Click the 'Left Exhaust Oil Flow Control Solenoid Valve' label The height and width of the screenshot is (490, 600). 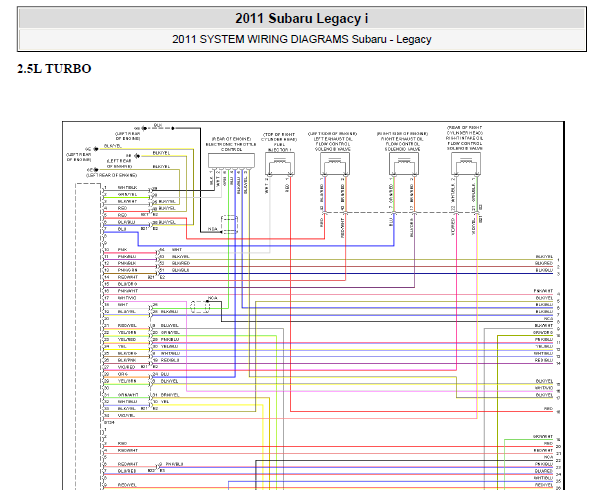click(x=333, y=142)
